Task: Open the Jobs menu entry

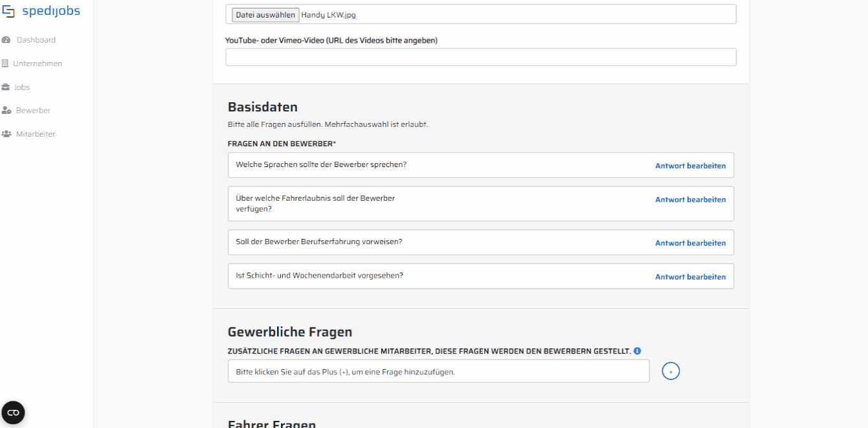Action: [x=22, y=87]
